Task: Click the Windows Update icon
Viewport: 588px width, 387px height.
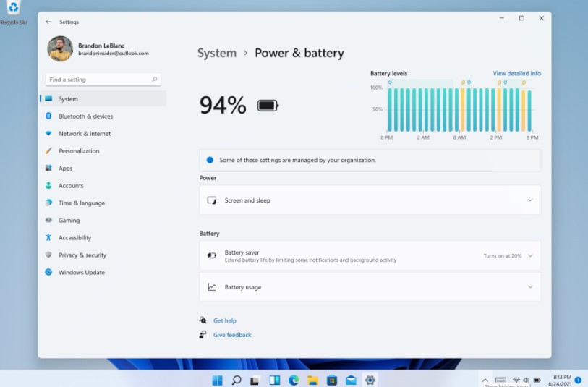Action: coord(48,272)
